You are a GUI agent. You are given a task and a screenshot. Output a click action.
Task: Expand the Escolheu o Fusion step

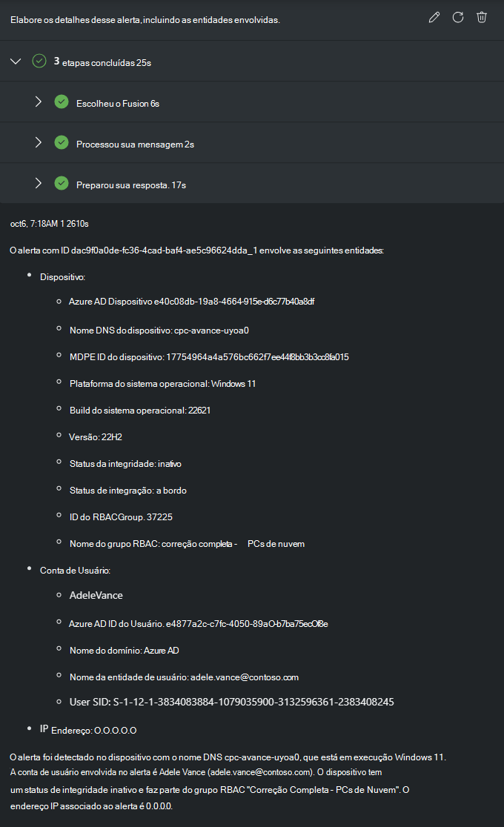(x=38, y=102)
